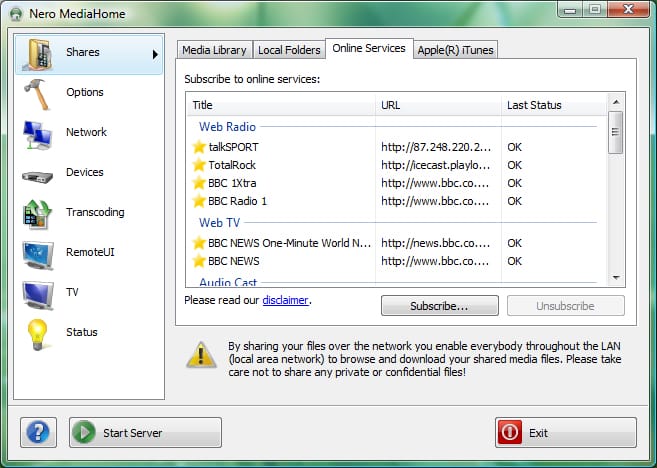Switch to the Media Library tab
Image resolution: width=657 pixels, height=468 pixels.
(215, 50)
